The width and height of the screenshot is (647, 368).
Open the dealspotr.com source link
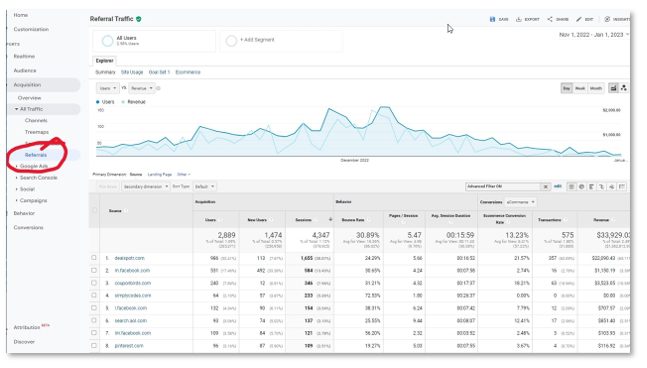click(x=130, y=258)
